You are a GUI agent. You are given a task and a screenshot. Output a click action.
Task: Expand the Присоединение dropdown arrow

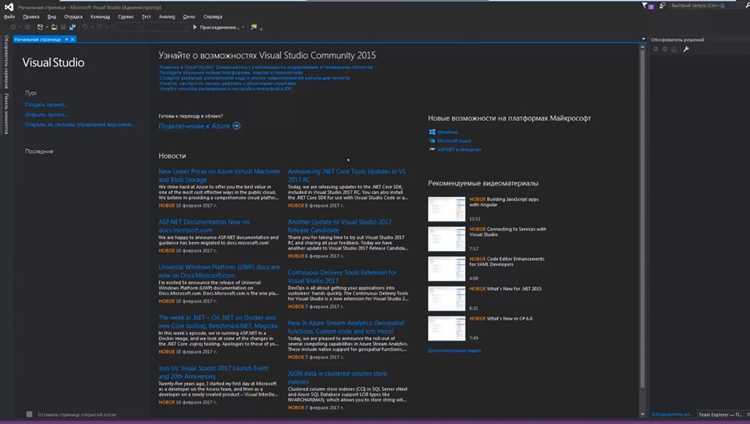(243, 28)
